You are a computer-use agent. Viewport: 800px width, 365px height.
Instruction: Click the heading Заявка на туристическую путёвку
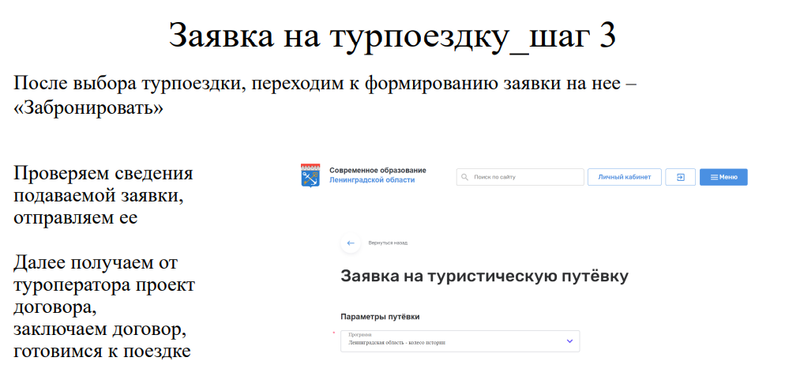tap(484, 276)
